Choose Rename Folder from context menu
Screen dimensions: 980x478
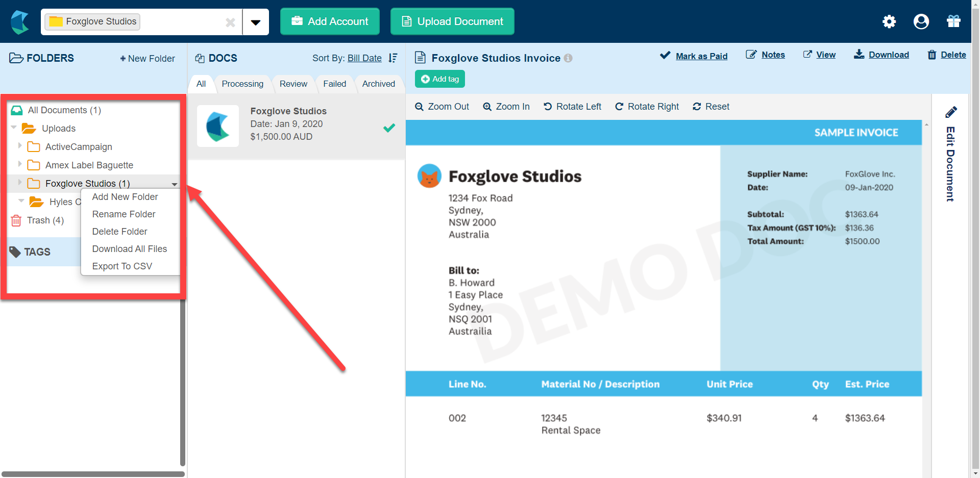(x=124, y=214)
